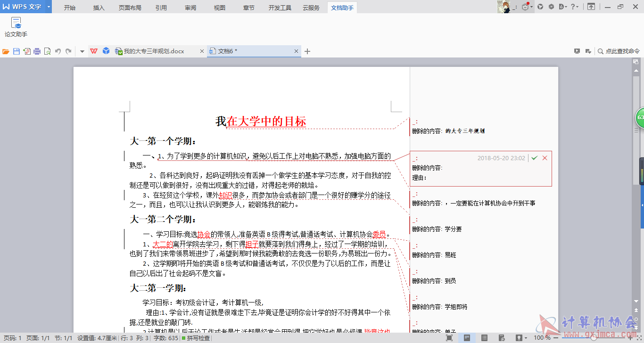This screenshot has width=644, height=343.
Task: Switch to full screen view icon
Action: click(x=449, y=338)
